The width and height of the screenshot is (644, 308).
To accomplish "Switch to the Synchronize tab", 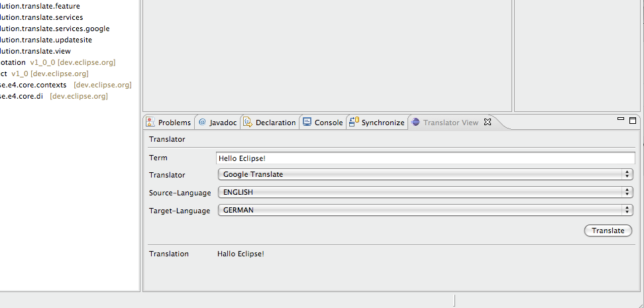I will pyautogui.click(x=377, y=123).
